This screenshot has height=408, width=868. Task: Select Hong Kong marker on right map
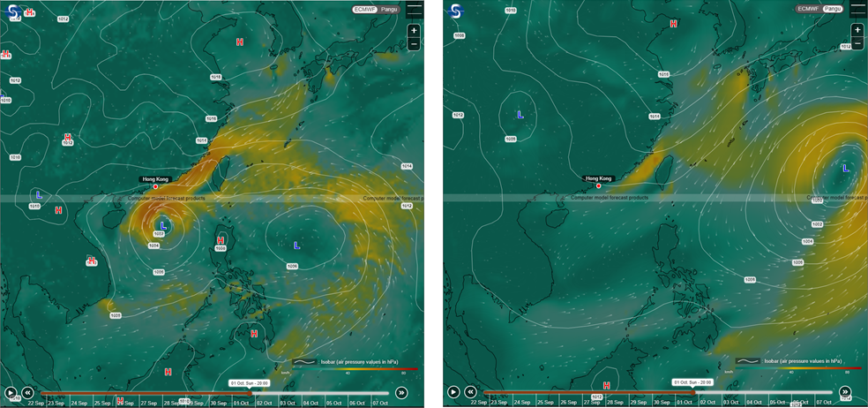[x=599, y=185]
